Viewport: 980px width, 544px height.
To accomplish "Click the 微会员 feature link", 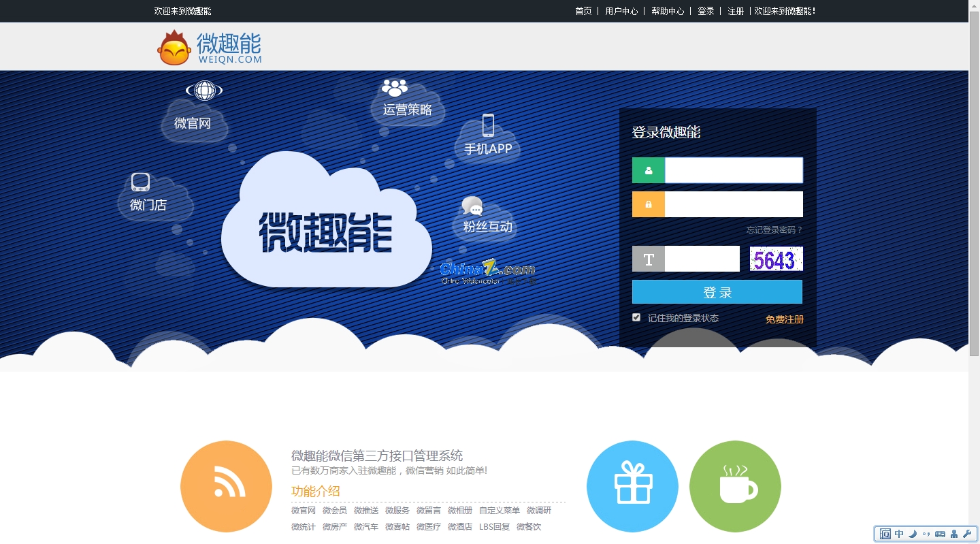I will click(335, 511).
